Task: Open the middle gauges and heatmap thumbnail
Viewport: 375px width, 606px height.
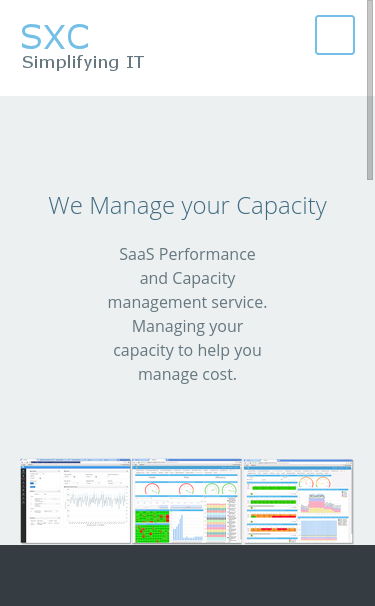Action: [187, 501]
